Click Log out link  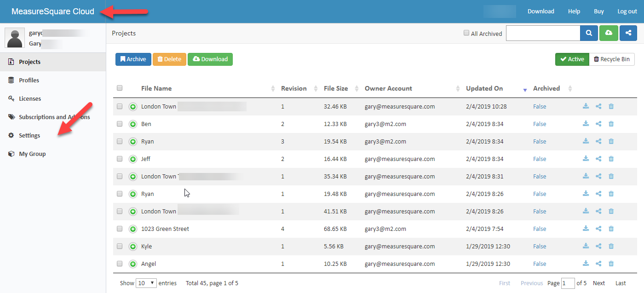pyautogui.click(x=627, y=11)
